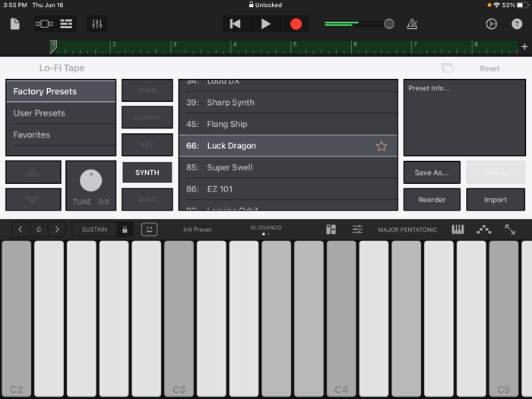532x399 pixels.
Task: Open track controls mixer
Action: pyautogui.click(x=97, y=24)
